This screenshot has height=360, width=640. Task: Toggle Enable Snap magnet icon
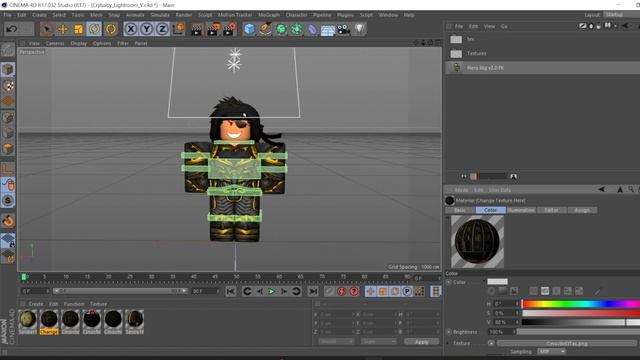(8, 221)
